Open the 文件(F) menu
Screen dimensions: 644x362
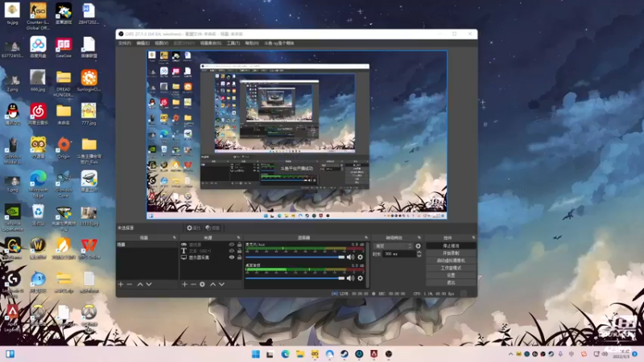(125, 43)
